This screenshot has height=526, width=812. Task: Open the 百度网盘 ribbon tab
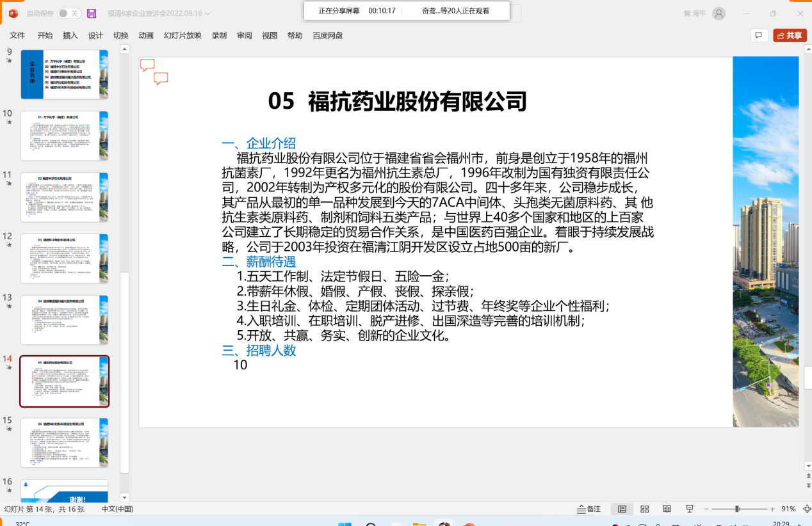(327, 36)
